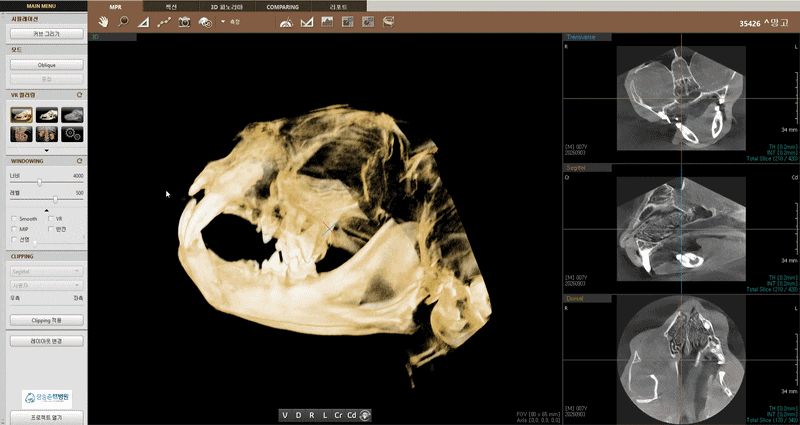Switch to the COMPARING tab
The width and height of the screenshot is (800, 425).
(x=282, y=7)
